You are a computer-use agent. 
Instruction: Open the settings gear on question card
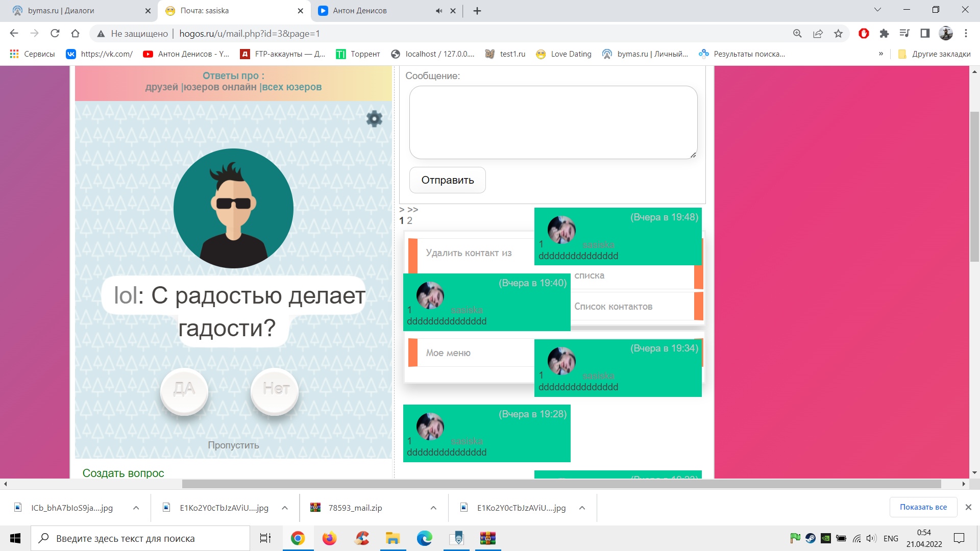[x=374, y=119]
